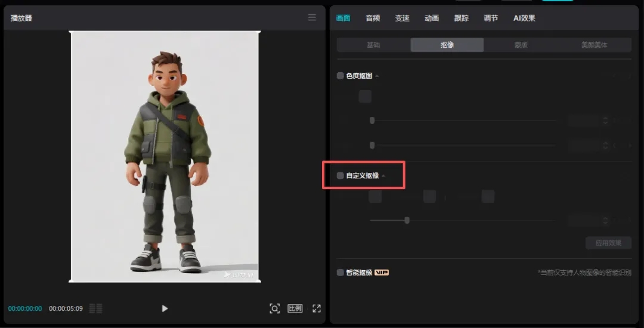Collapse the 色度抠图 section arrow
Image resolution: width=644 pixels, height=328 pixels.
tap(377, 76)
